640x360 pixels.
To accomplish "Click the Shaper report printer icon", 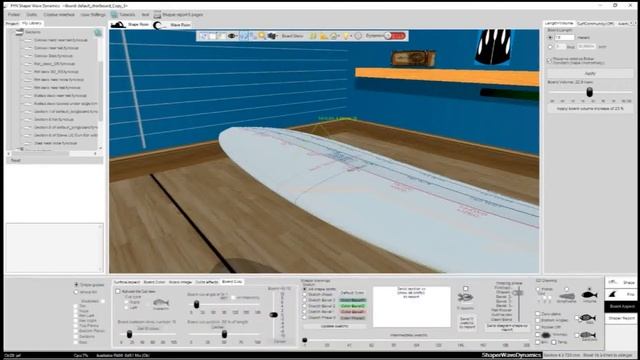I will coord(157,15).
